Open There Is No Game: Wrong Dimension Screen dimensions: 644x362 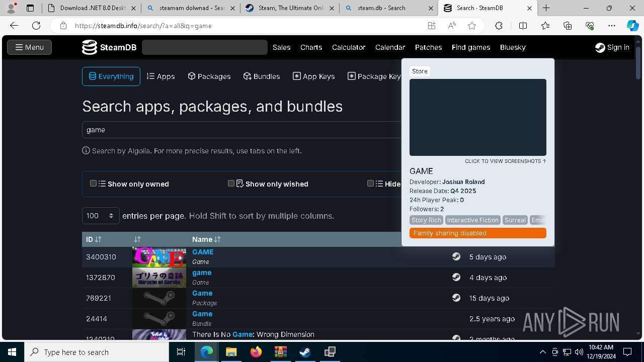point(253,334)
